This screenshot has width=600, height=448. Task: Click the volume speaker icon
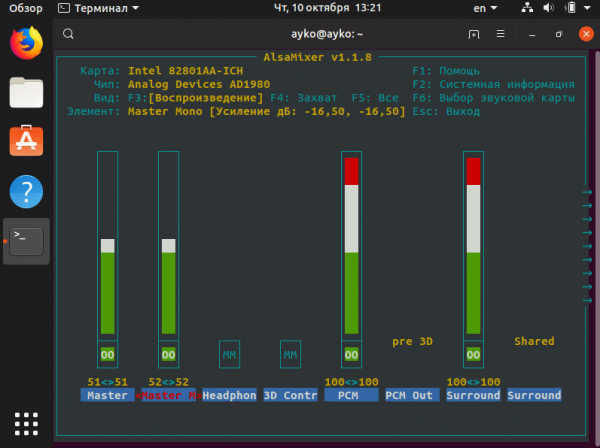548,8
